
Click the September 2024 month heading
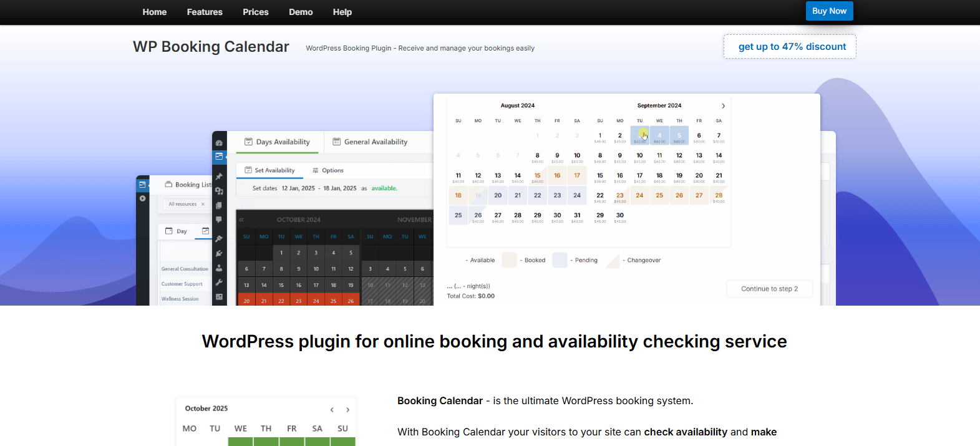pyautogui.click(x=659, y=106)
